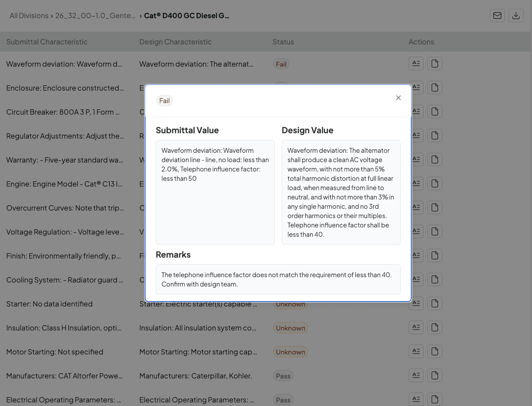
Task: Select Circuit Breaker 800A submittal cell
Action: tap(63, 112)
